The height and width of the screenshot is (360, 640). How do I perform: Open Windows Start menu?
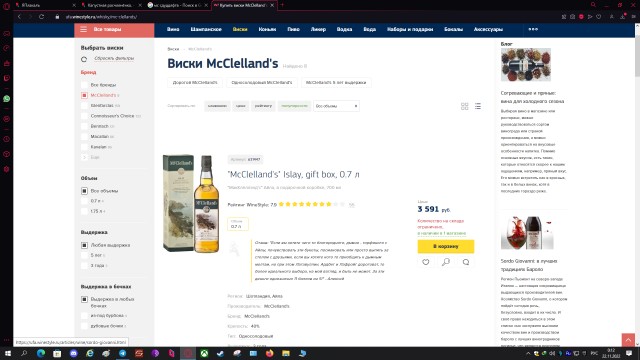[7, 353]
